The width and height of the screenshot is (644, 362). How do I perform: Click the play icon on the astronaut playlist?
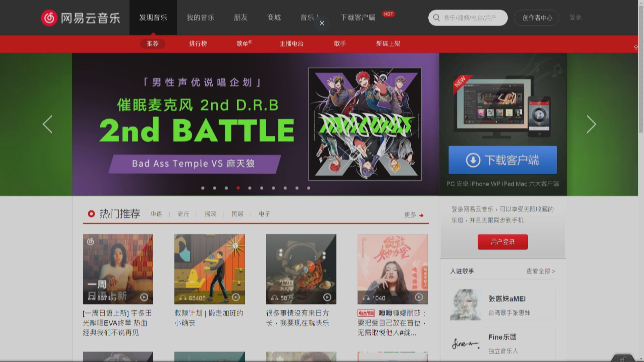[327, 297]
